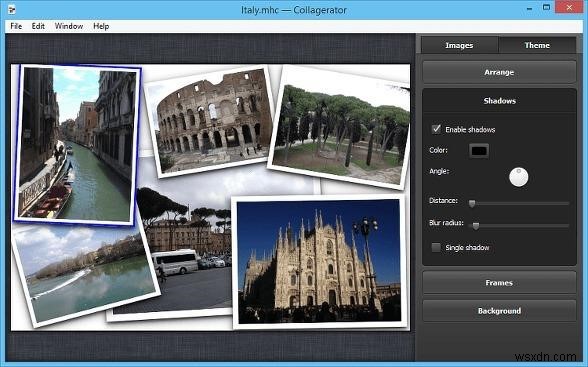Toggle the Enable shadows checkbox
This screenshot has height=367, width=588.
tap(436, 129)
